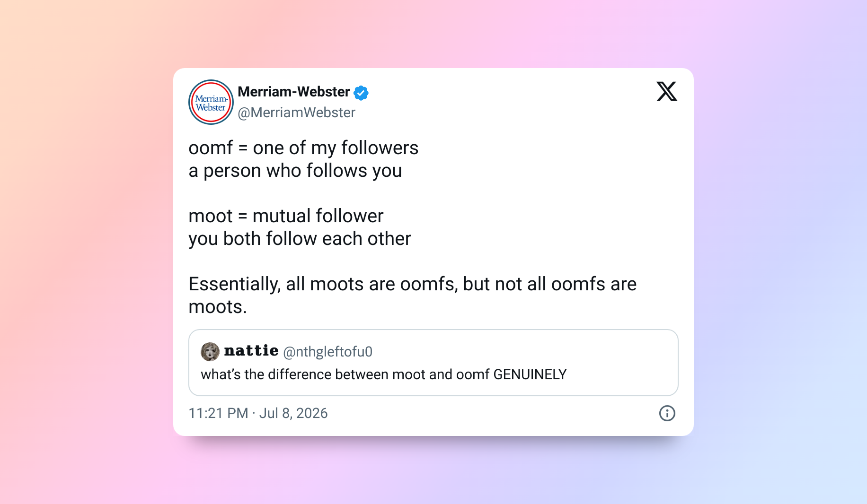Click the X logo icon
Viewport: 867px width, 504px height.
(667, 91)
